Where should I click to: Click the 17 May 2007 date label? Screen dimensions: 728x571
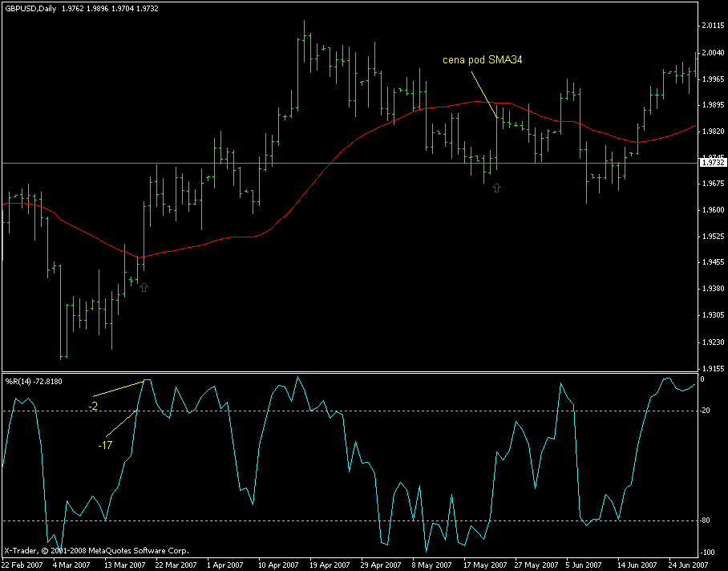pyautogui.click(x=485, y=565)
